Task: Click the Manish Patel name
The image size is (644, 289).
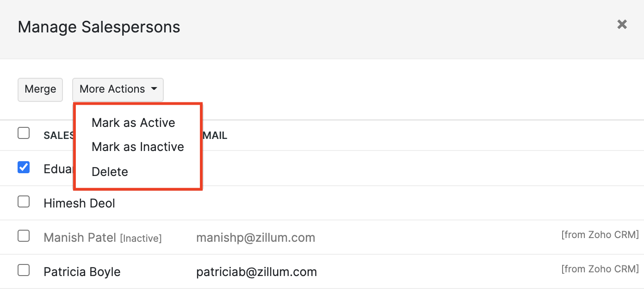Action: (x=80, y=238)
